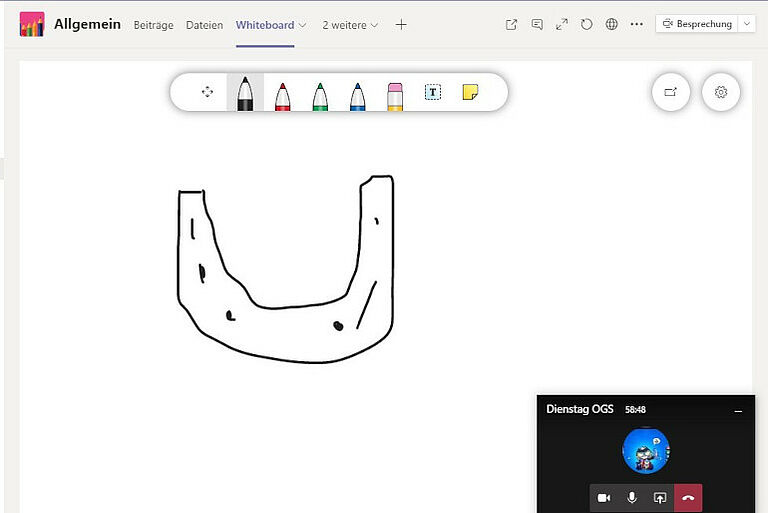Open the Besprechung dropdown arrow
Image resolution: width=768 pixels, height=513 pixels.
click(x=746, y=24)
